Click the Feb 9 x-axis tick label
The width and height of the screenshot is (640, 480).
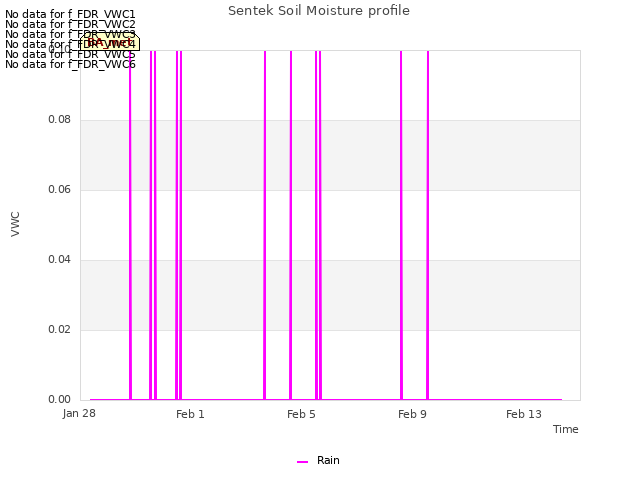pyautogui.click(x=412, y=414)
